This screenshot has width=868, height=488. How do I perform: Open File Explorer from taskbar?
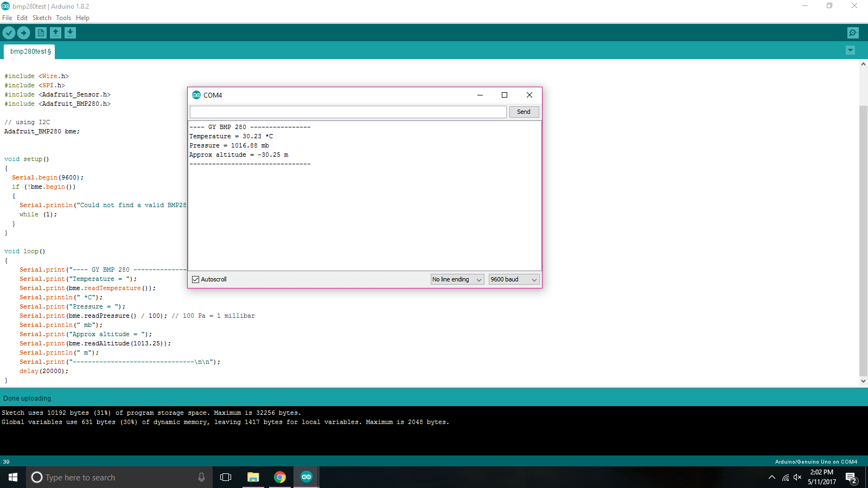[x=253, y=477]
